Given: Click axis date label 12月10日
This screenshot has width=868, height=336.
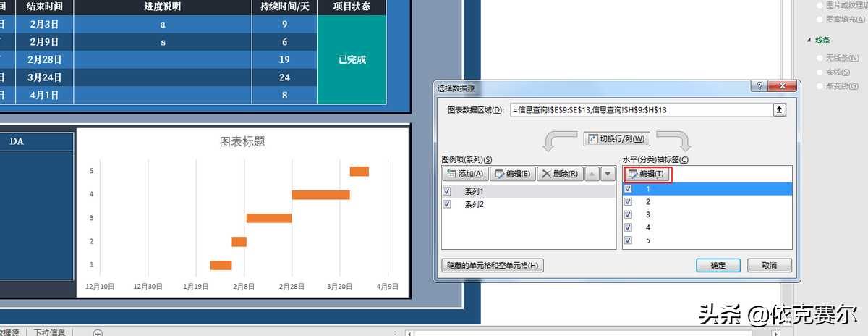Looking at the screenshot, I should [x=100, y=287].
